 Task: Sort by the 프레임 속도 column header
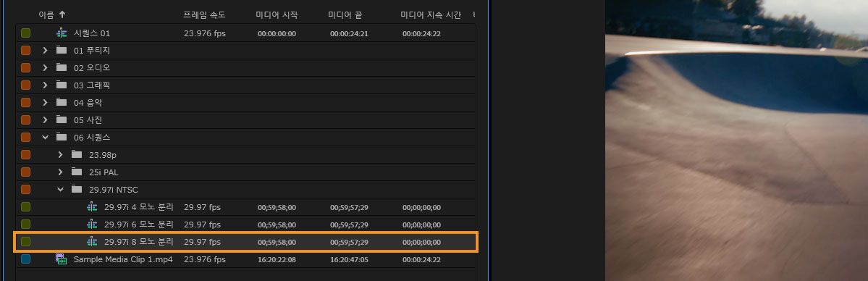coord(204,15)
